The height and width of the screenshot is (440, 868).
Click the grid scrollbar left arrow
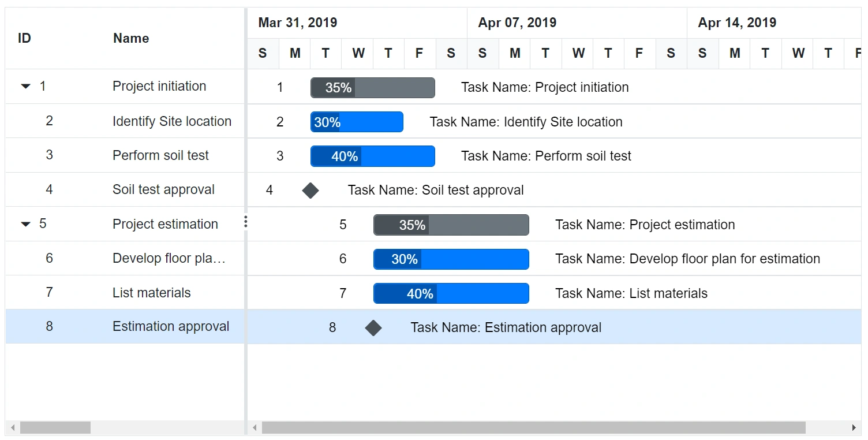13,427
